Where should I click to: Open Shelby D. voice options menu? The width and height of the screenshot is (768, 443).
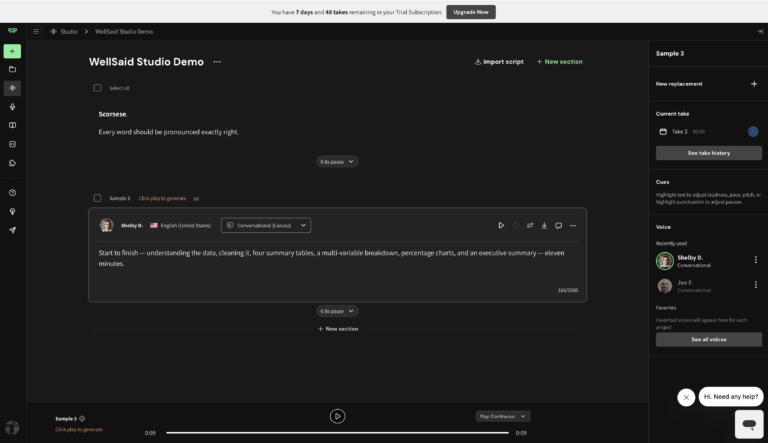pos(756,260)
